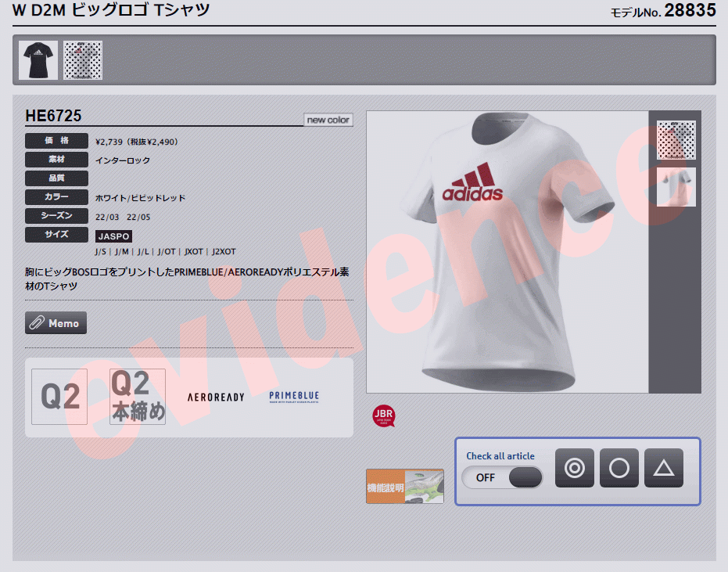The height and width of the screenshot is (572, 728).
Task: Toggle the Check all article OFF switch
Action: click(502, 477)
